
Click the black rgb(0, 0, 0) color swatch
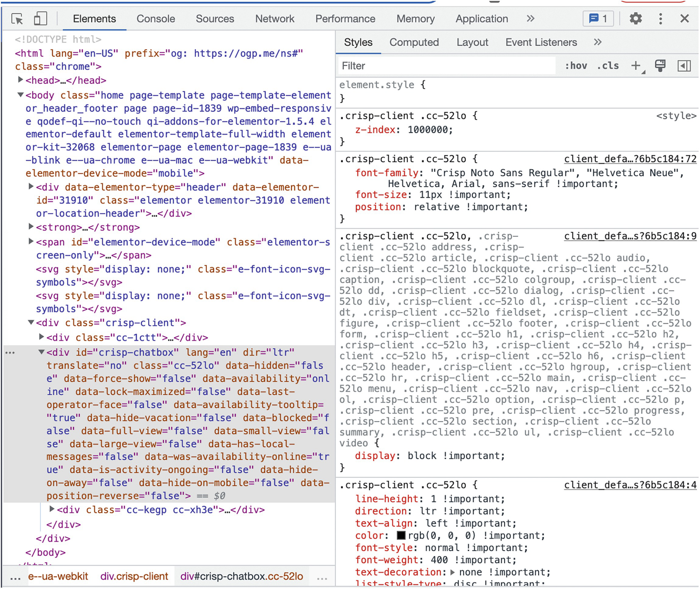point(401,535)
